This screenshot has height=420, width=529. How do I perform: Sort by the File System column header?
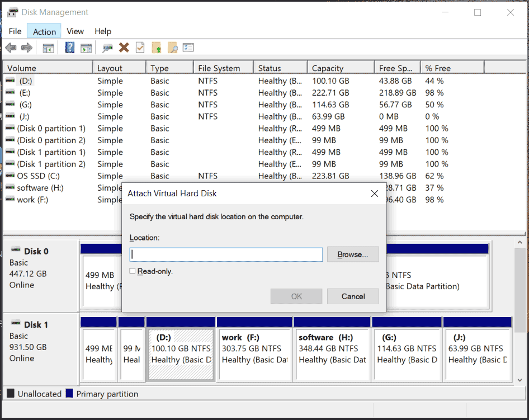[x=224, y=68]
